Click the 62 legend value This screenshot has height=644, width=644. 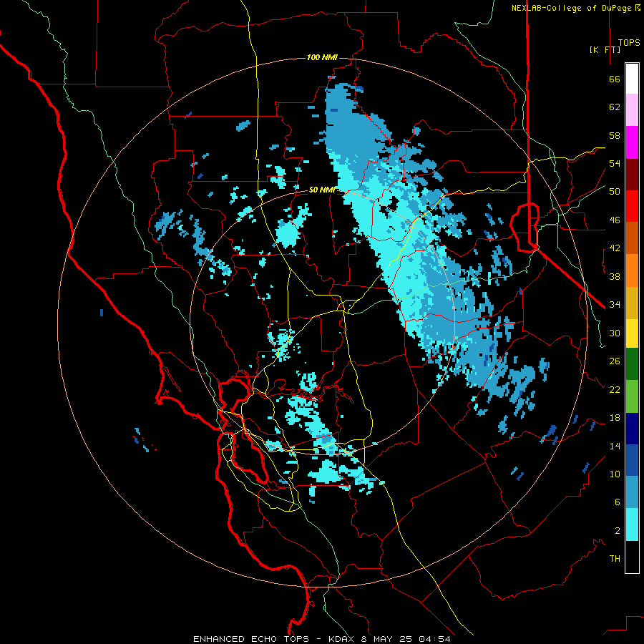click(x=615, y=107)
